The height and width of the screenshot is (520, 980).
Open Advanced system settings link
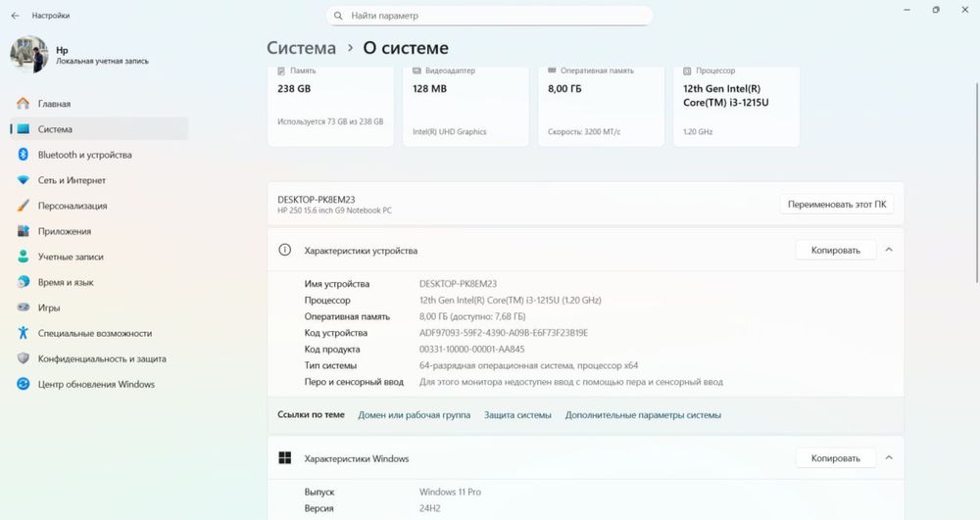pyautogui.click(x=643, y=415)
